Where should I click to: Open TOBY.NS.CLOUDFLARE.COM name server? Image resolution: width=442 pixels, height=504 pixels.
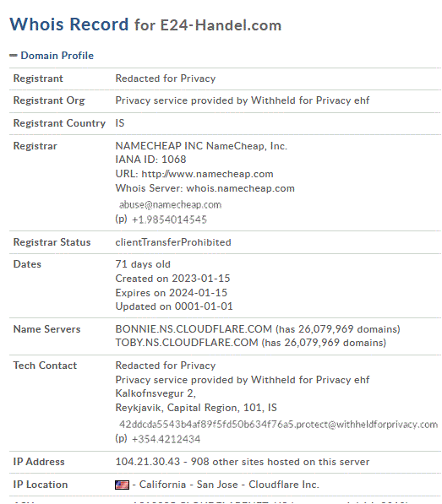pyautogui.click(x=187, y=343)
